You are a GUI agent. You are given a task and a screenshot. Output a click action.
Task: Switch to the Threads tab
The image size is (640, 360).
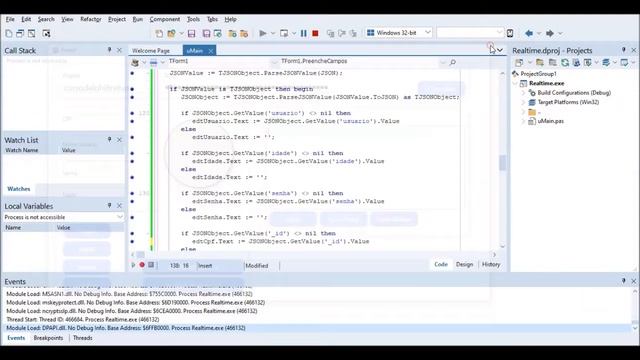82,338
